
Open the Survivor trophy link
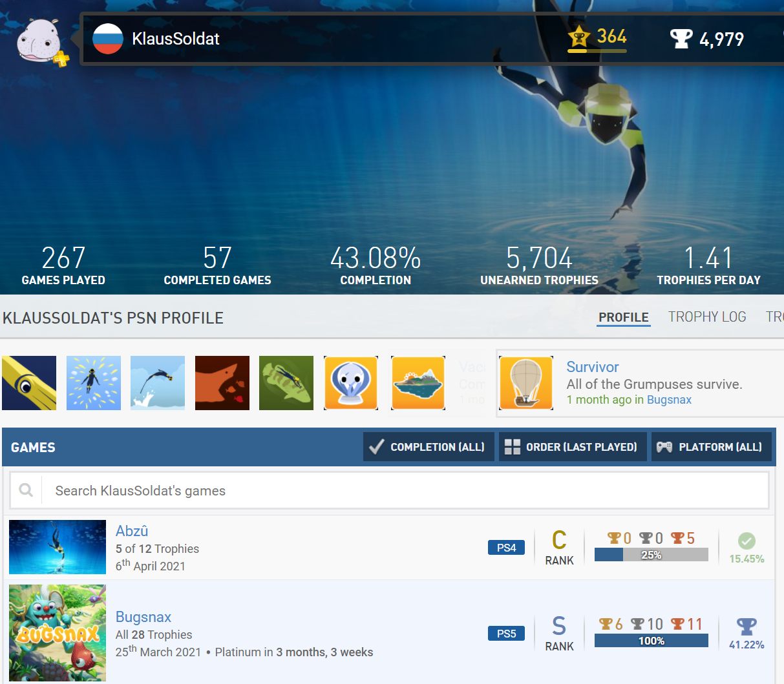[x=593, y=367]
